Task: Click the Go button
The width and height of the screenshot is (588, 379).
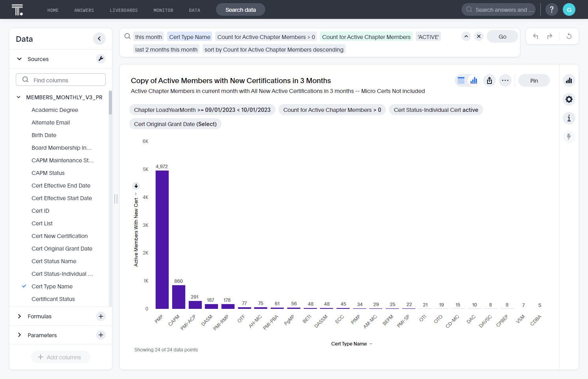Action: click(502, 36)
